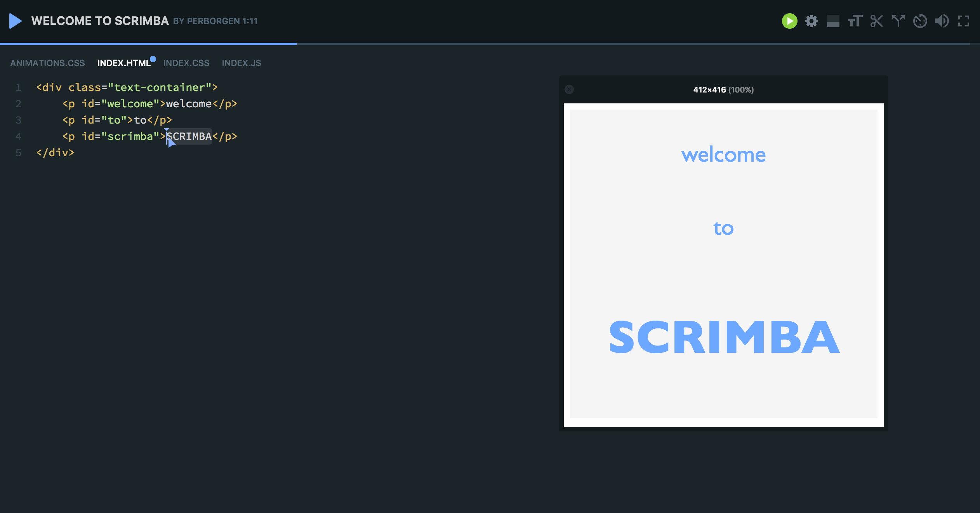Close the browser preview window
Image resolution: width=980 pixels, height=513 pixels.
tap(569, 89)
